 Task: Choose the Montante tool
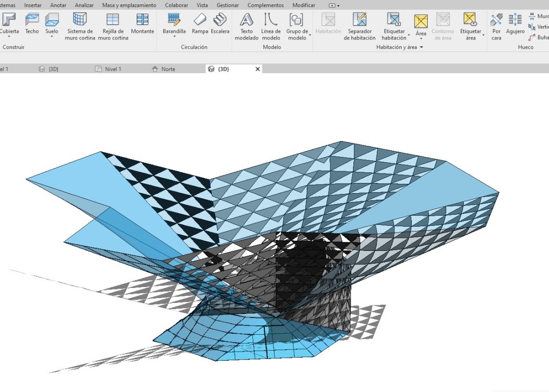point(143,23)
